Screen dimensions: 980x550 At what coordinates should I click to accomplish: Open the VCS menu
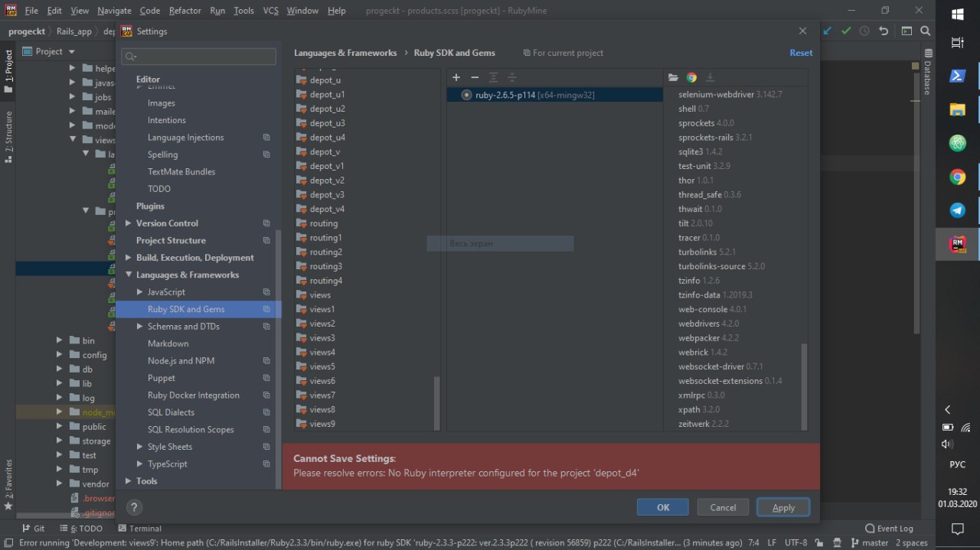click(270, 11)
